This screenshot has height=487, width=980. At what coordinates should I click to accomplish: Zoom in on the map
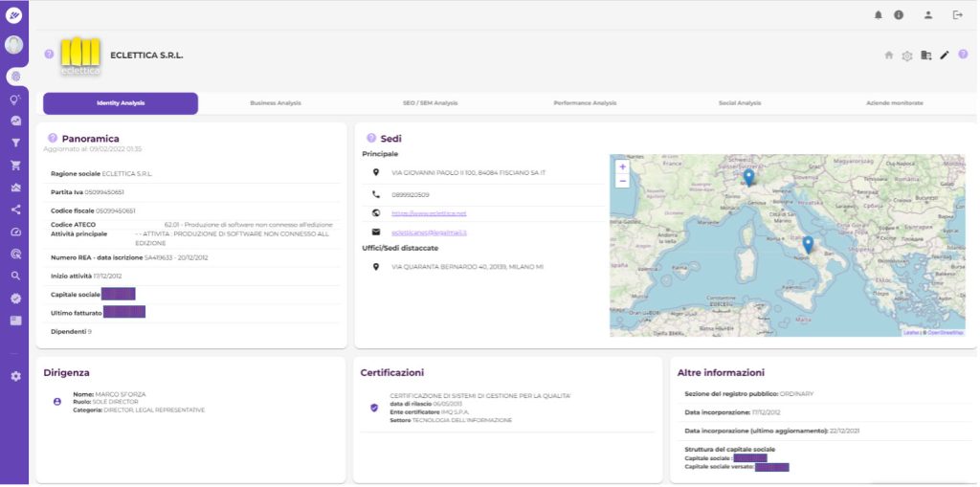[x=622, y=166]
